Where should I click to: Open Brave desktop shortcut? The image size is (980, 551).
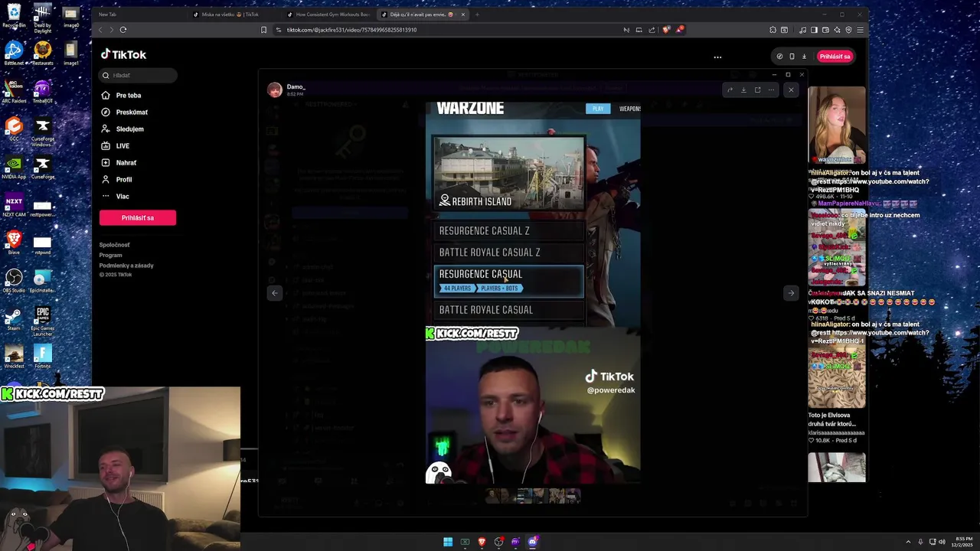tap(14, 242)
